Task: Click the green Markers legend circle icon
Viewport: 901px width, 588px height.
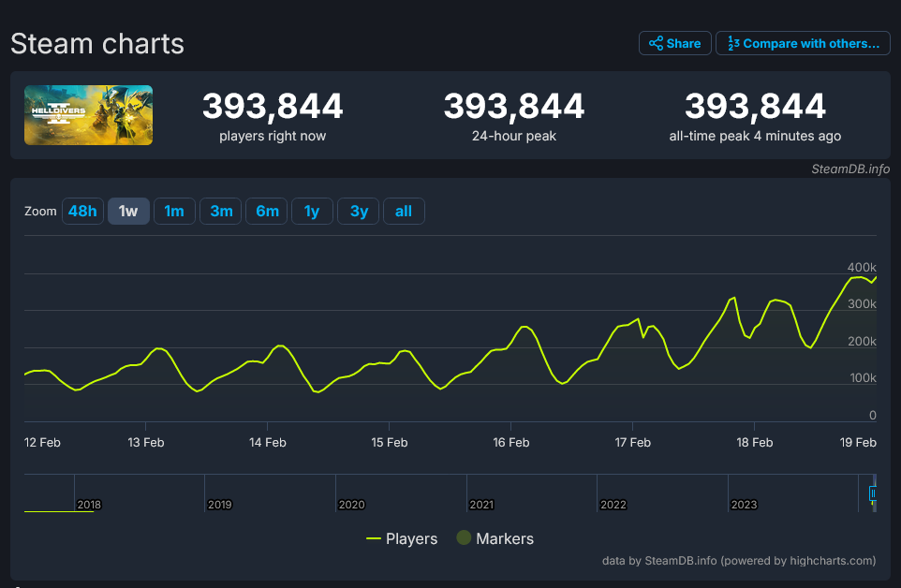Action: click(463, 538)
